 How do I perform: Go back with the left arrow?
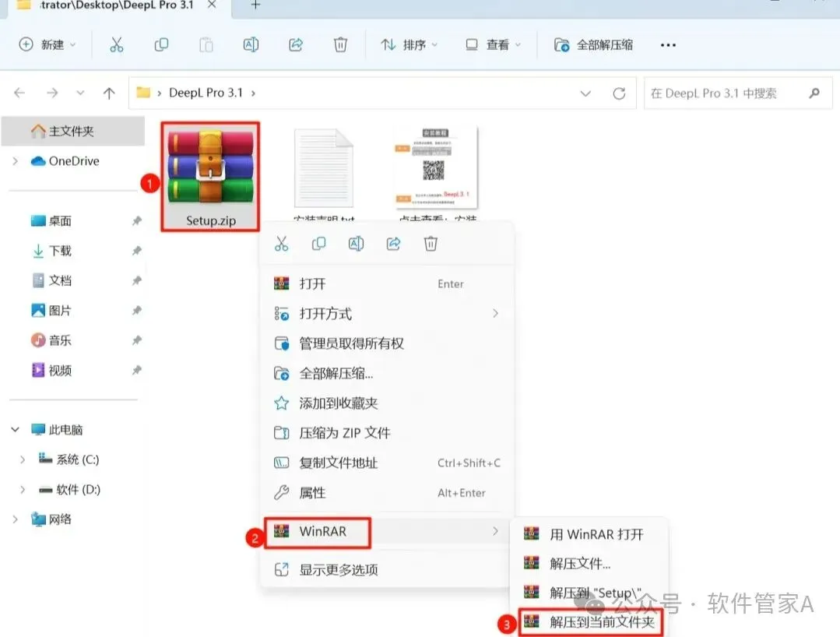(x=19, y=93)
